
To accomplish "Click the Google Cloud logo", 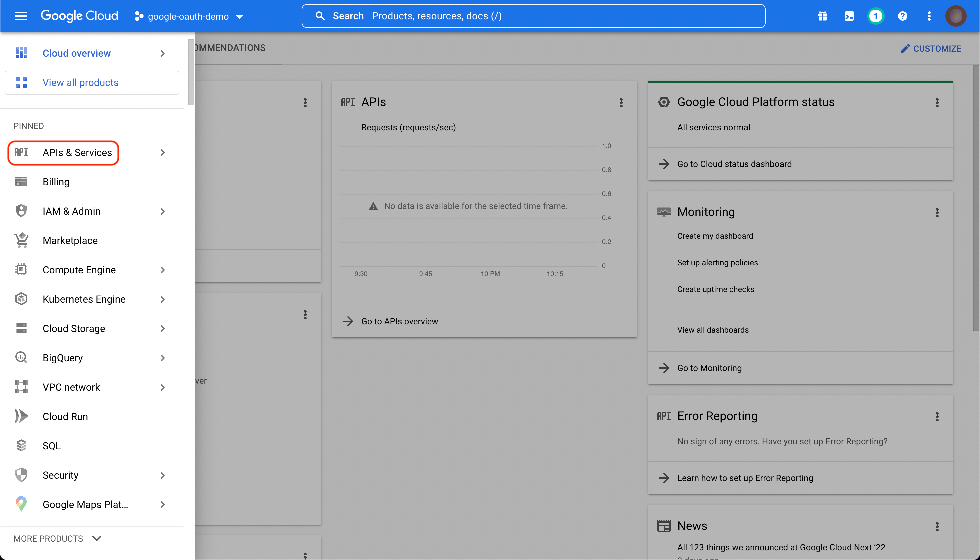I will (79, 16).
